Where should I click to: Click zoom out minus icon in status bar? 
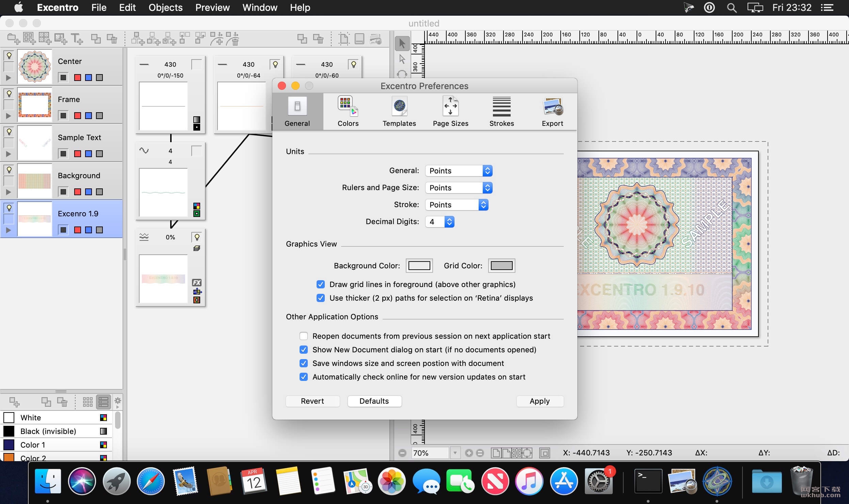tap(402, 453)
